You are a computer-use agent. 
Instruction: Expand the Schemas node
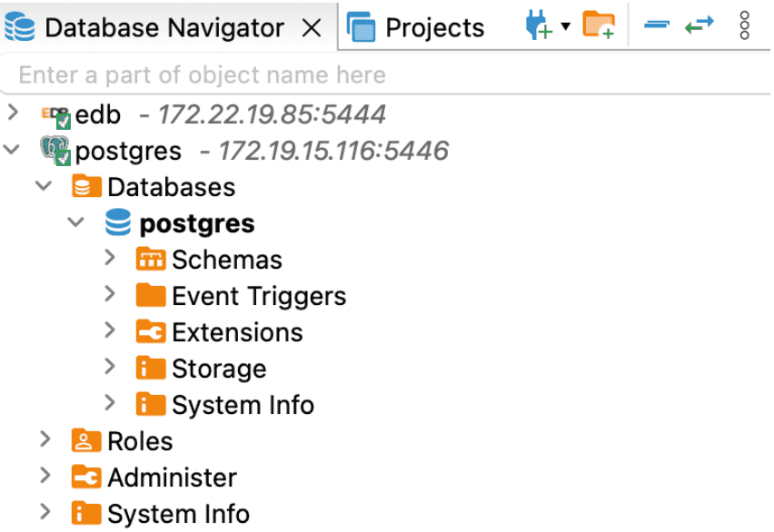[110, 259]
